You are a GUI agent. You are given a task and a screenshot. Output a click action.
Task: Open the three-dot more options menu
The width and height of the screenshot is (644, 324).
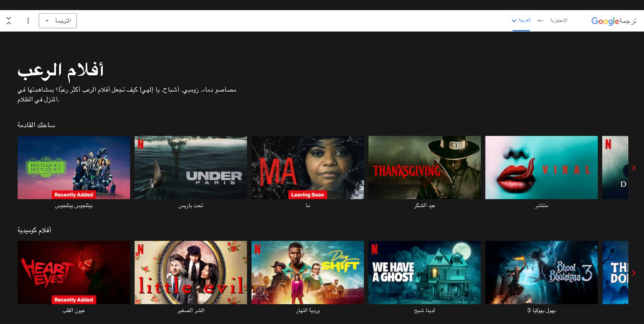tap(28, 21)
